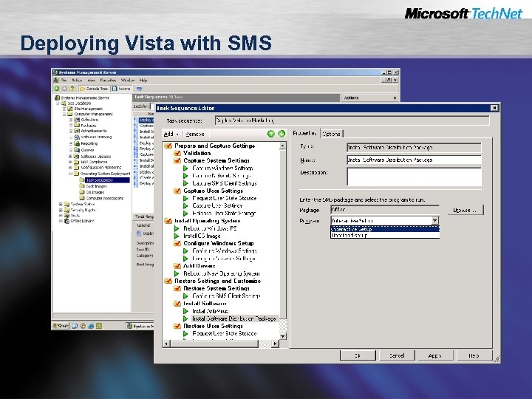The width and height of the screenshot is (532, 399).
Task: Select OS Images in the console tree
Action: [x=95, y=192]
